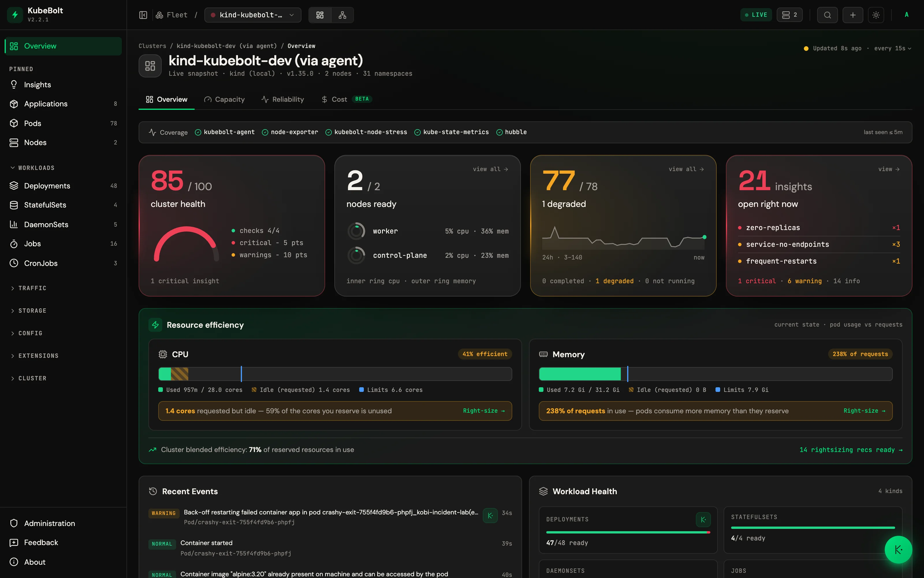Open the user avatar A
The height and width of the screenshot is (578, 924).
coord(906,15)
